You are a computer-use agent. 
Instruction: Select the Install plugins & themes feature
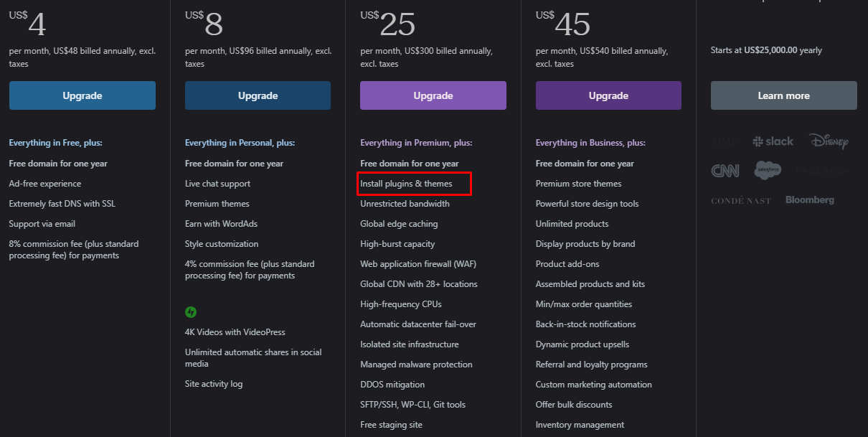(x=406, y=184)
